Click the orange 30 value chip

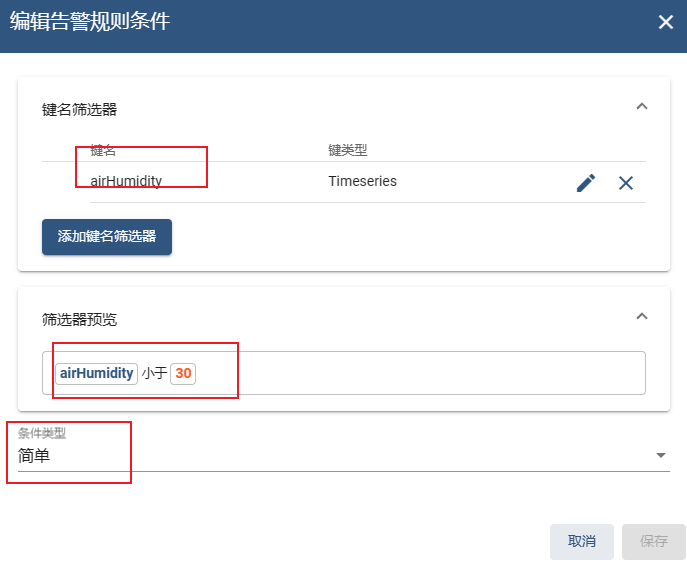183,373
